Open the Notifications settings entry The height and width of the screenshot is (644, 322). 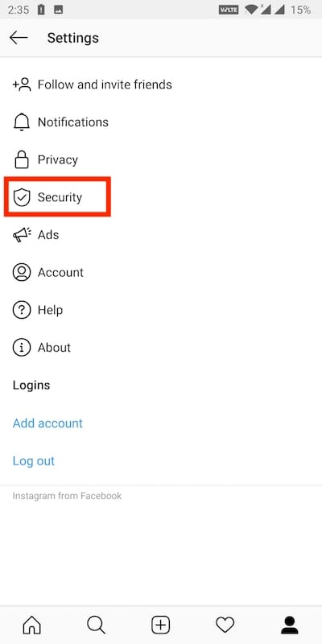point(161,122)
